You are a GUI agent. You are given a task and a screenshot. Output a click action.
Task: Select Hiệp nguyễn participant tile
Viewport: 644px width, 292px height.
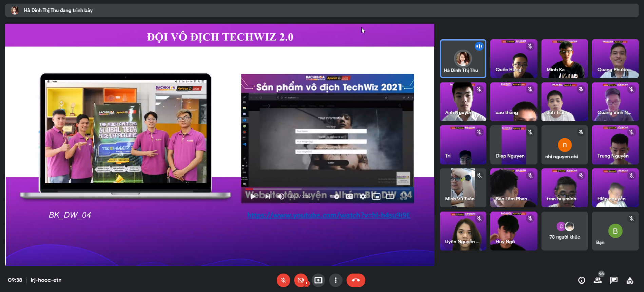615,188
